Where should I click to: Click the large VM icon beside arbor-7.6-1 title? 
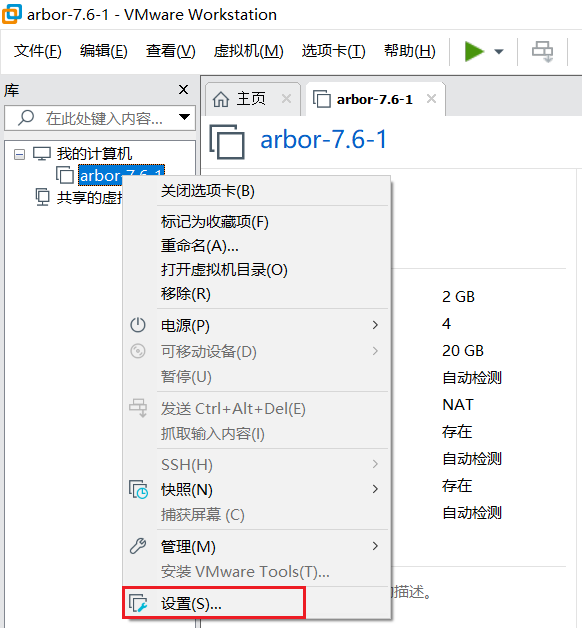tap(227, 142)
